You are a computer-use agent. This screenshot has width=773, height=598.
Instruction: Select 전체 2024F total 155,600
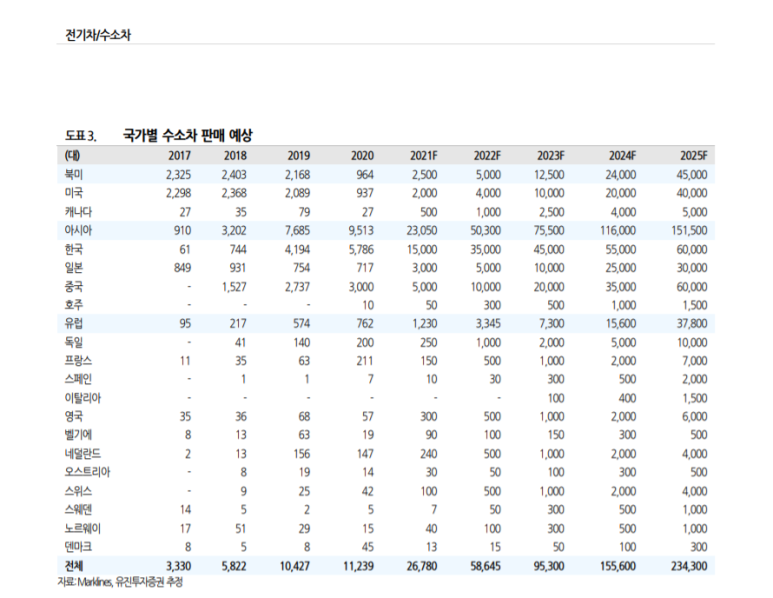point(618,566)
